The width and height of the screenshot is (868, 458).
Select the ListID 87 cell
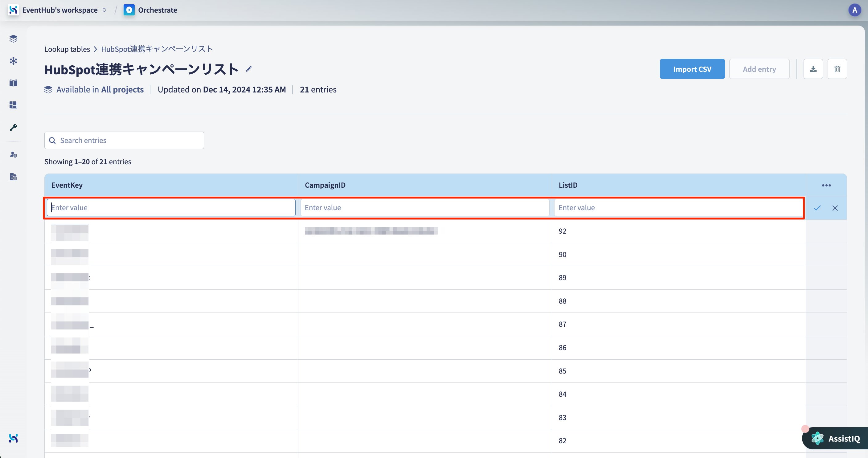[678, 324]
